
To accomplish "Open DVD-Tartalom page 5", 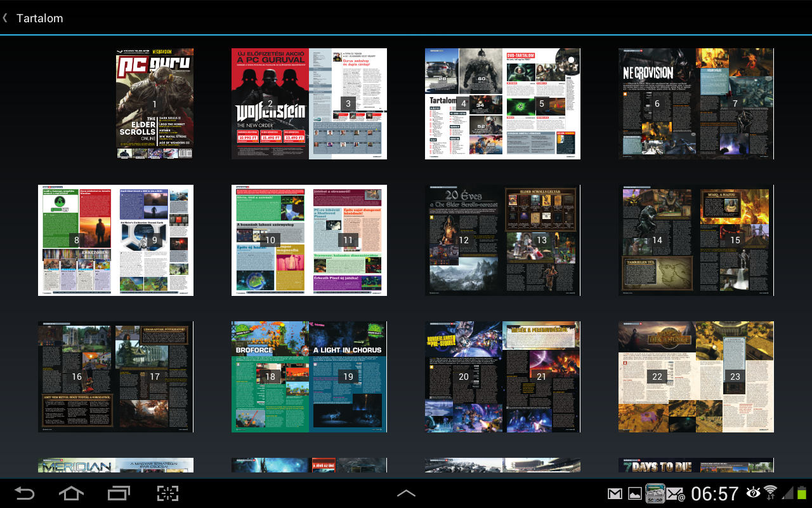I will point(542,104).
